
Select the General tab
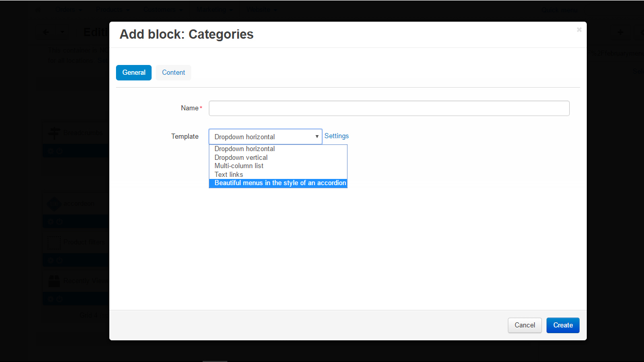click(134, 73)
